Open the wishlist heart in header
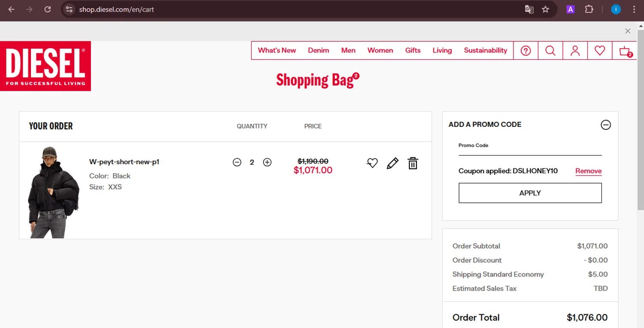Viewport: 644px width, 328px height. (600, 51)
